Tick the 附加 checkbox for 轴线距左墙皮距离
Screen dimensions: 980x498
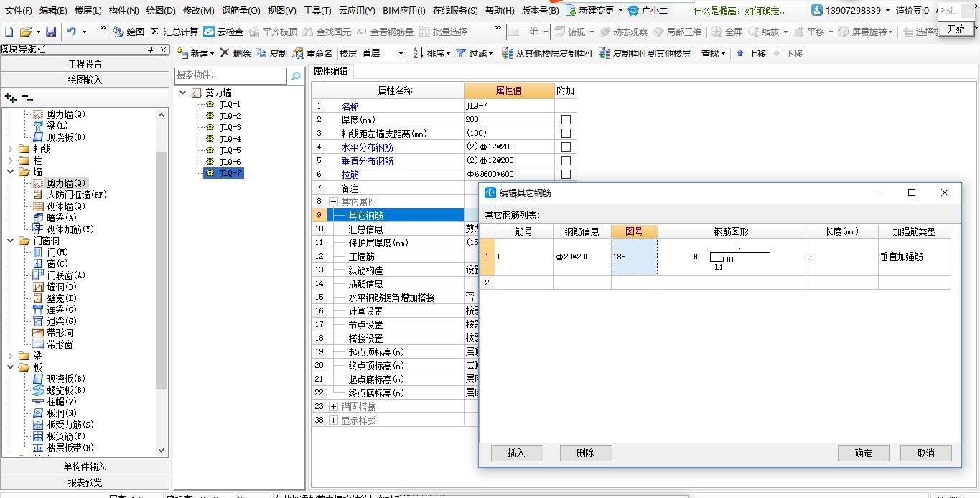tap(566, 134)
